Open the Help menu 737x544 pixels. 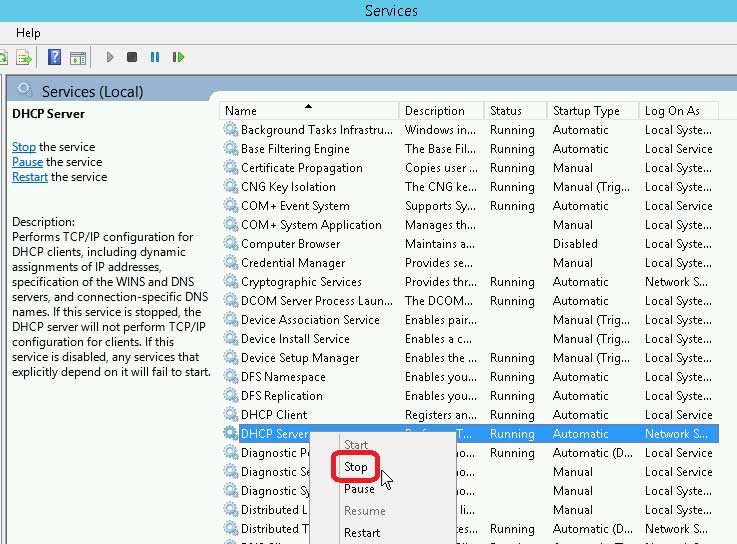[28, 33]
